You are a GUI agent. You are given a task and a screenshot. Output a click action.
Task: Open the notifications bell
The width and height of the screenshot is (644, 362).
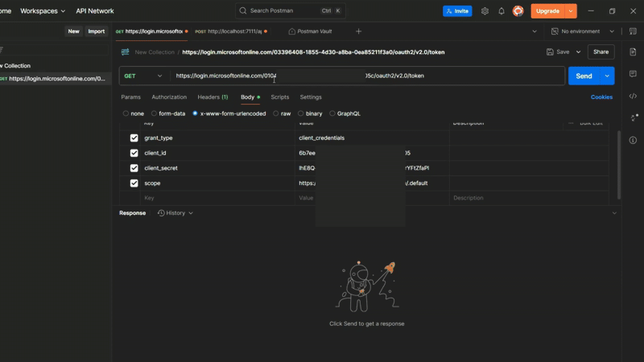click(x=501, y=11)
